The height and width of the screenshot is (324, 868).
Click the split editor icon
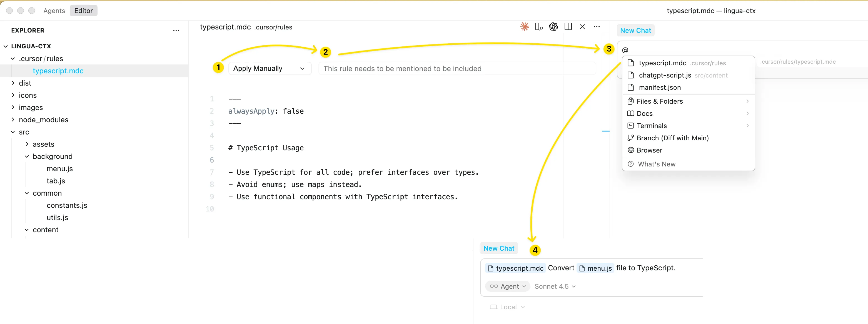click(568, 27)
